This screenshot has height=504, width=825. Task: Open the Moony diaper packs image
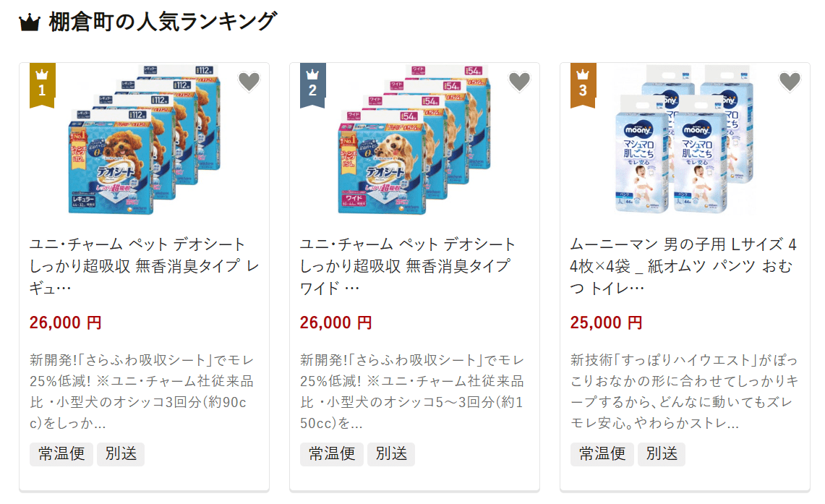point(685,139)
